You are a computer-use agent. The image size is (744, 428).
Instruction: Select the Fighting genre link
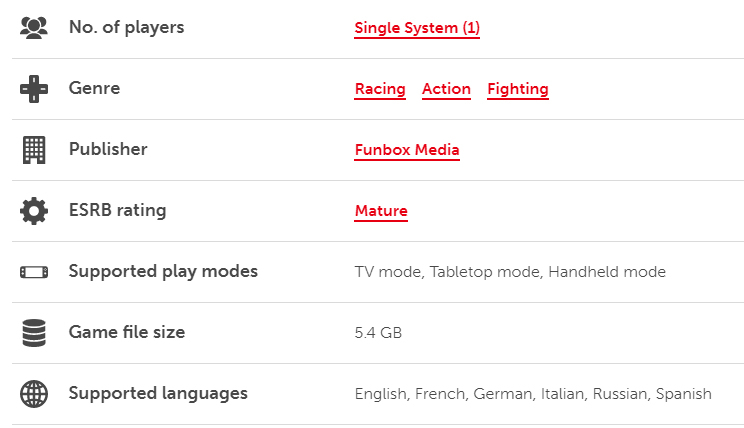click(518, 89)
